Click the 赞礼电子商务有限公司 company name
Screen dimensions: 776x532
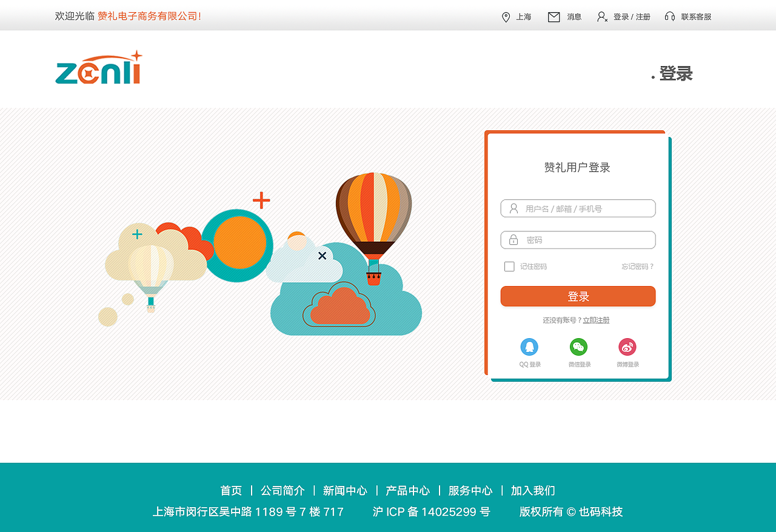[x=147, y=16]
